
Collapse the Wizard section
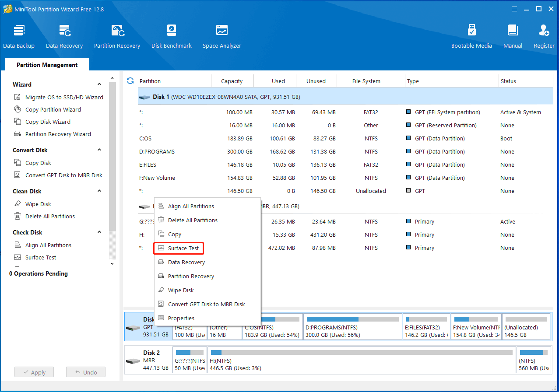click(99, 84)
